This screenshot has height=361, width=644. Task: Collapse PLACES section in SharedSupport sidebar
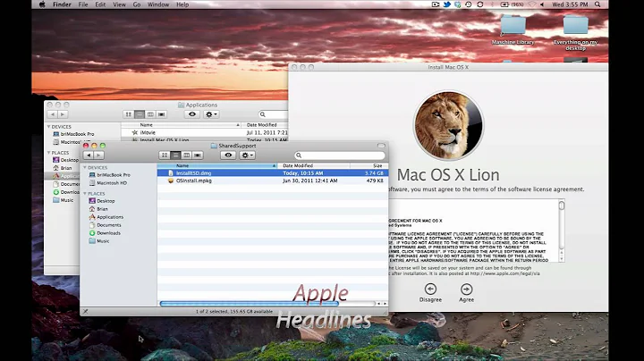[x=85, y=193]
